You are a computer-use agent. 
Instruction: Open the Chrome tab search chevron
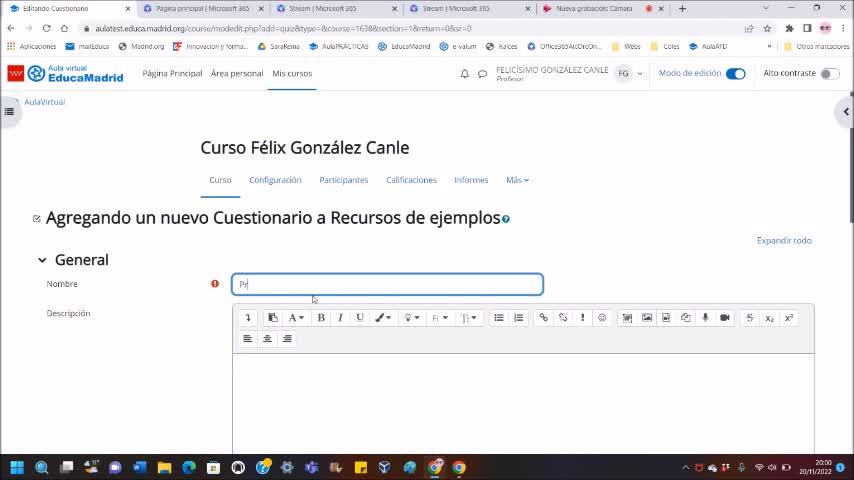[766, 8]
